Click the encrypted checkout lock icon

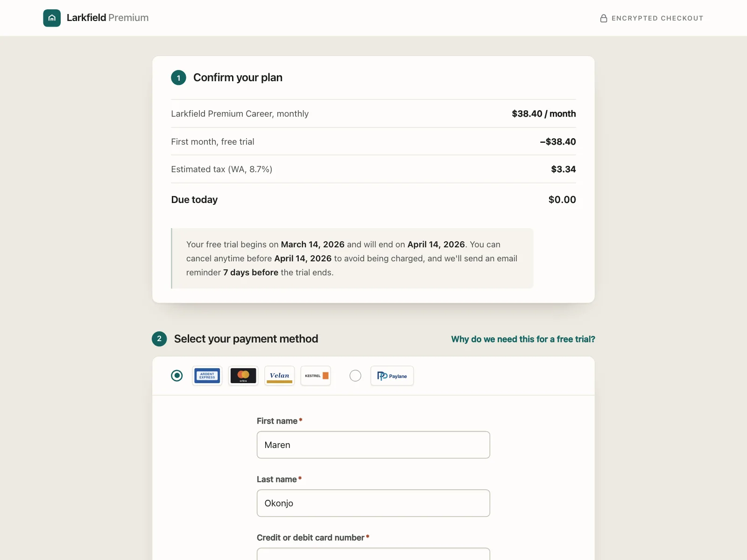pos(604,18)
